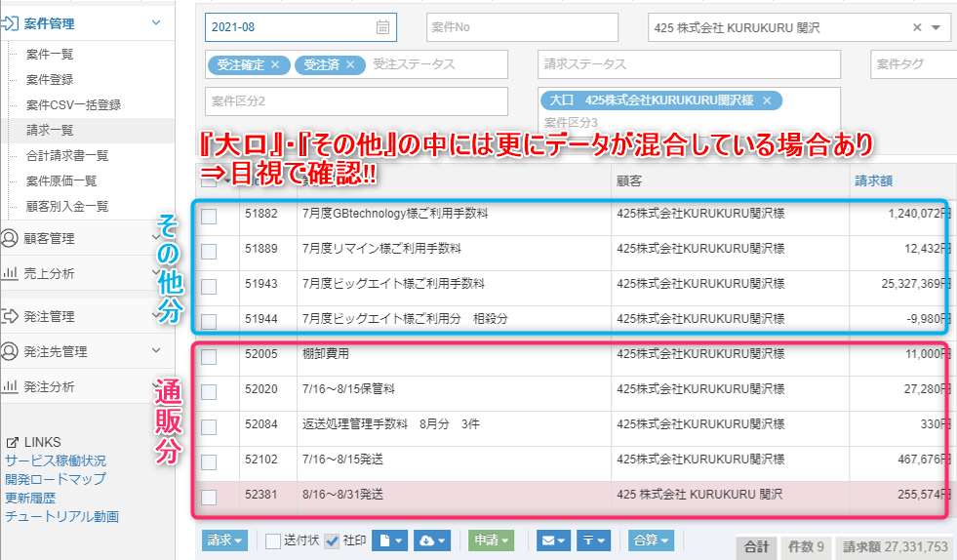Click the 請求ステータス filter field

[x=689, y=64]
